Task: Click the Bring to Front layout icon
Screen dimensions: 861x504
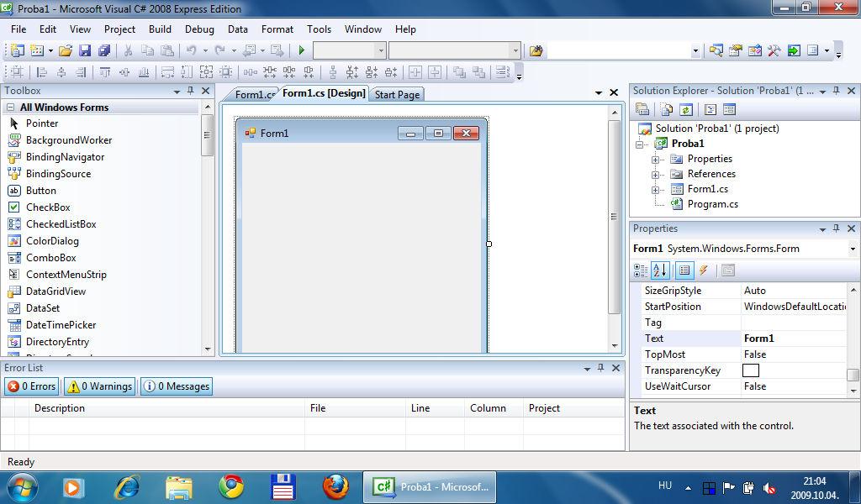Action: (x=459, y=72)
